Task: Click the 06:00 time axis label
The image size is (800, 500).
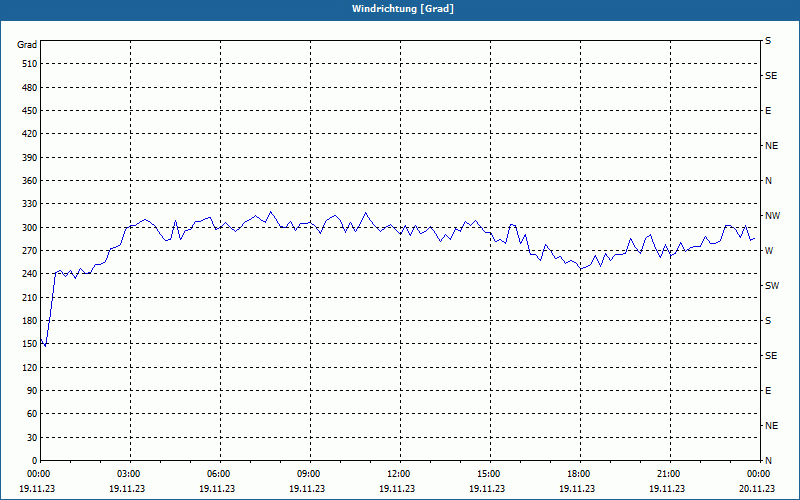Action: click(x=218, y=474)
